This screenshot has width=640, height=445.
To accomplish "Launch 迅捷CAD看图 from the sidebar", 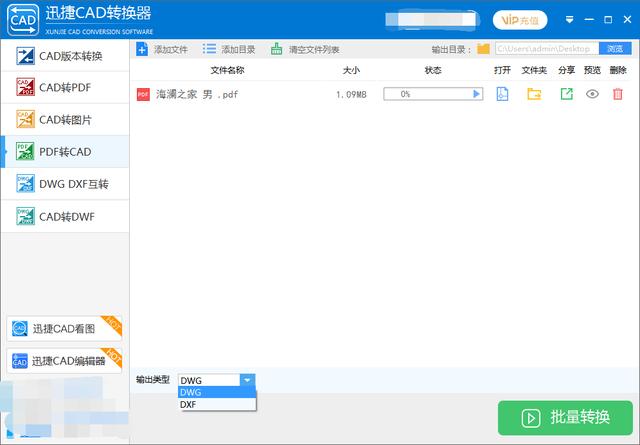I will coord(64,329).
